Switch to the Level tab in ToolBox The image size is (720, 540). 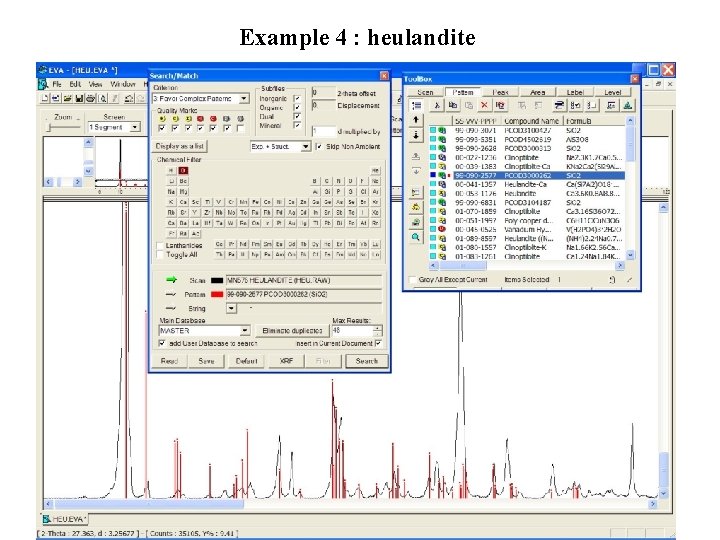coord(612,92)
